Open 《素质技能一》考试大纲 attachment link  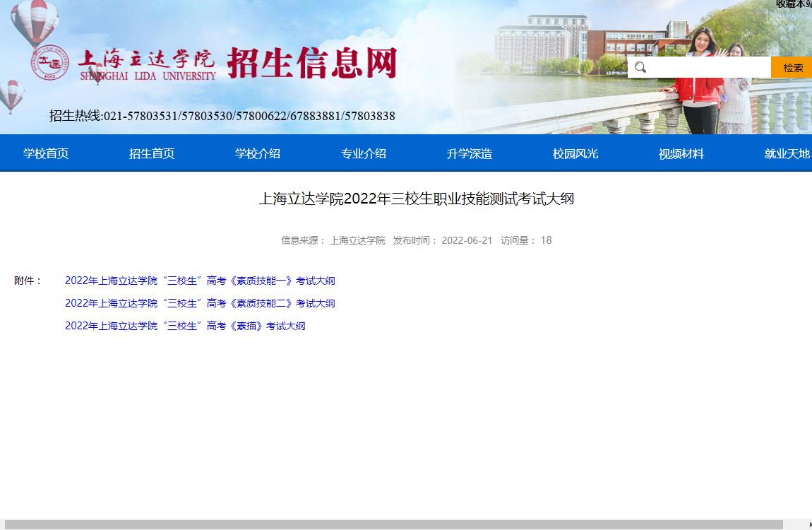click(x=200, y=281)
